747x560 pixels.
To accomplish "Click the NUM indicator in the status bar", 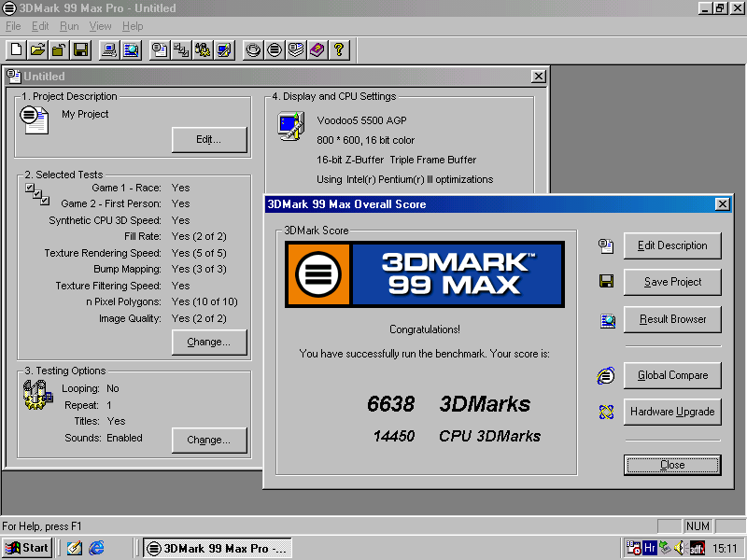I will click(698, 525).
